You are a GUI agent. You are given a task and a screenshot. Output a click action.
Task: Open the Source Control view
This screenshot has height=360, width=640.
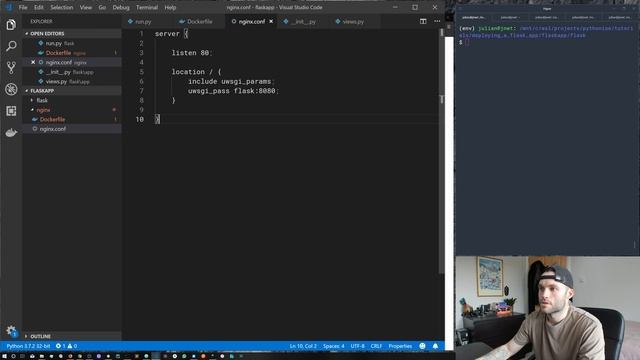point(11,67)
